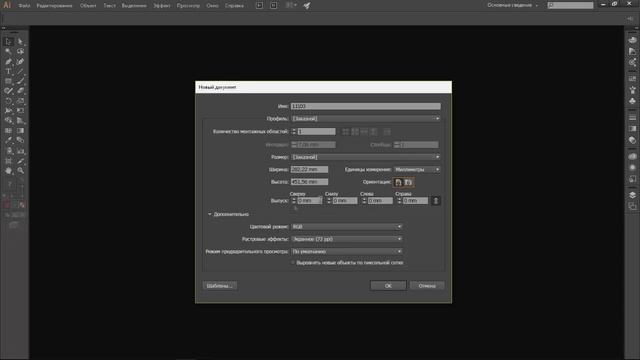Select the Zoom magnifier tool
The image size is (640, 360).
(20, 171)
